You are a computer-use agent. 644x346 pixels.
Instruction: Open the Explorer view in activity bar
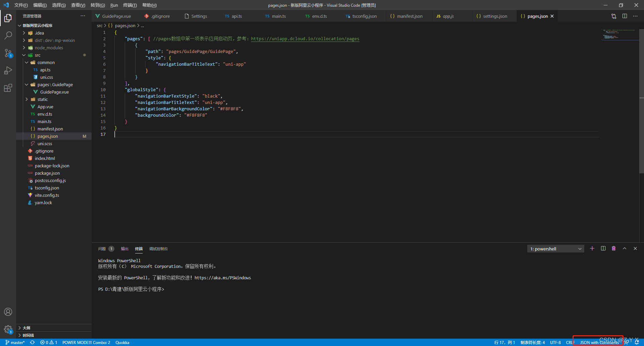coord(8,18)
